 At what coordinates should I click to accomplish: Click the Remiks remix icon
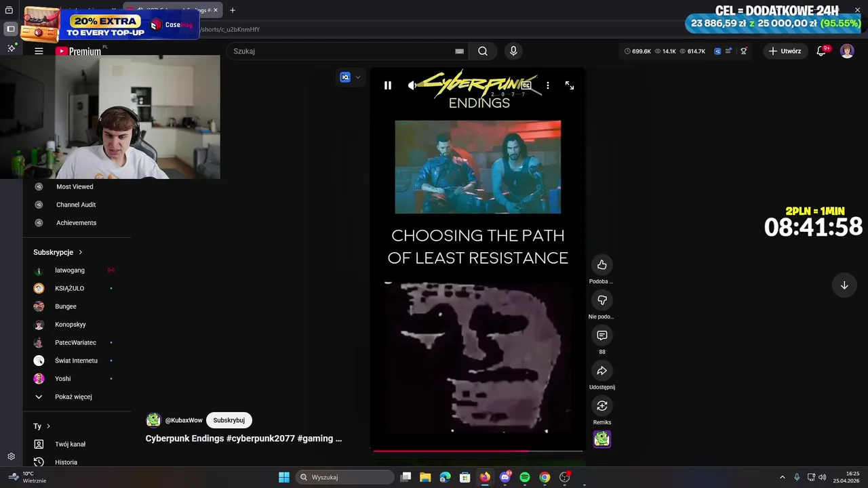(x=601, y=405)
